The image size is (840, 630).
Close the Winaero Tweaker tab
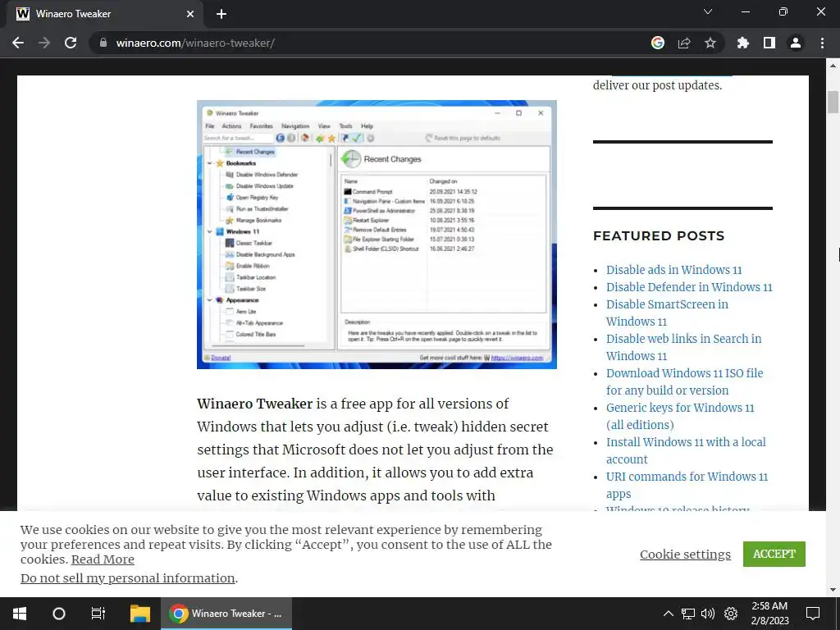[x=190, y=14]
